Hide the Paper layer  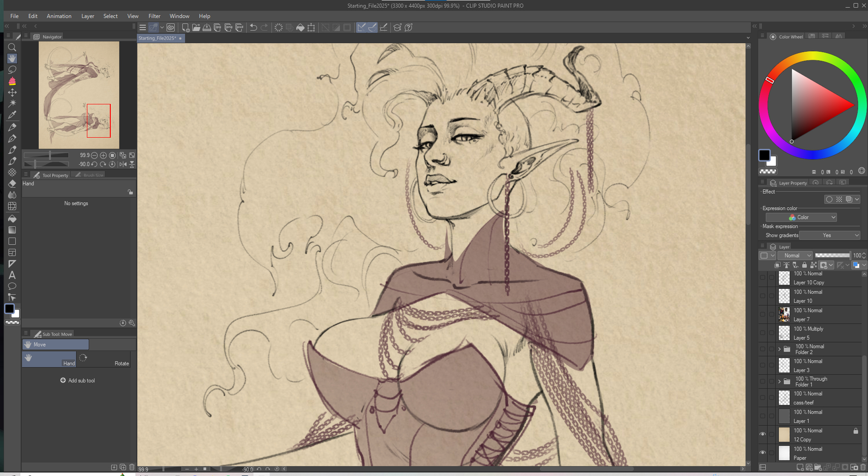(763, 453)
